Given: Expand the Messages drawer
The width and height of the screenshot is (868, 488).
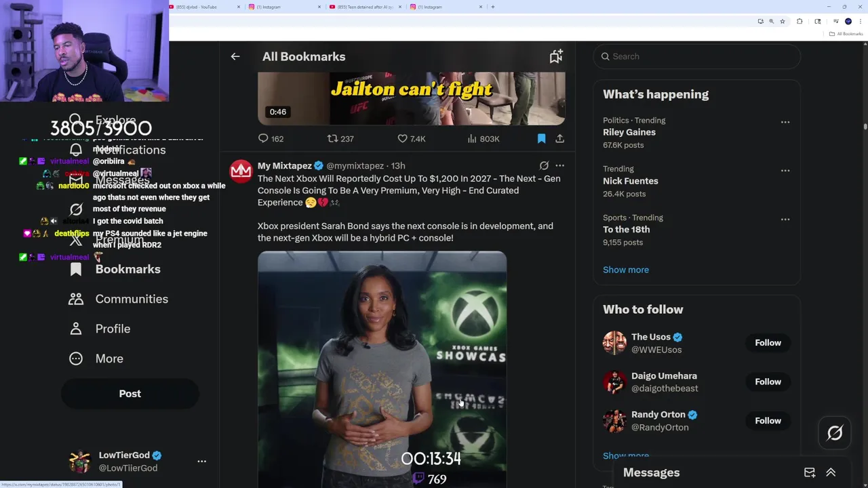Looking at the screenshot, I should [x=831, y=472].
